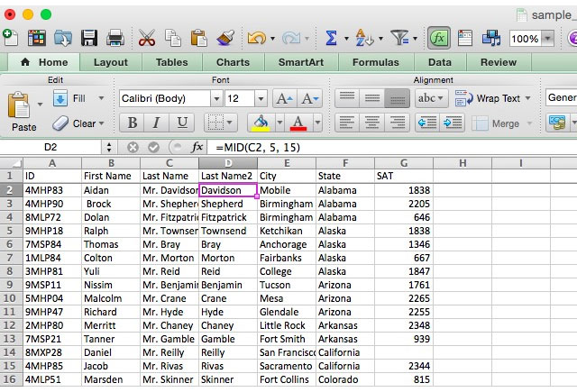The height and width of the screenshot is (392, 577).
Task: Open the SmartArt ribbon tab
Action: 301,62
